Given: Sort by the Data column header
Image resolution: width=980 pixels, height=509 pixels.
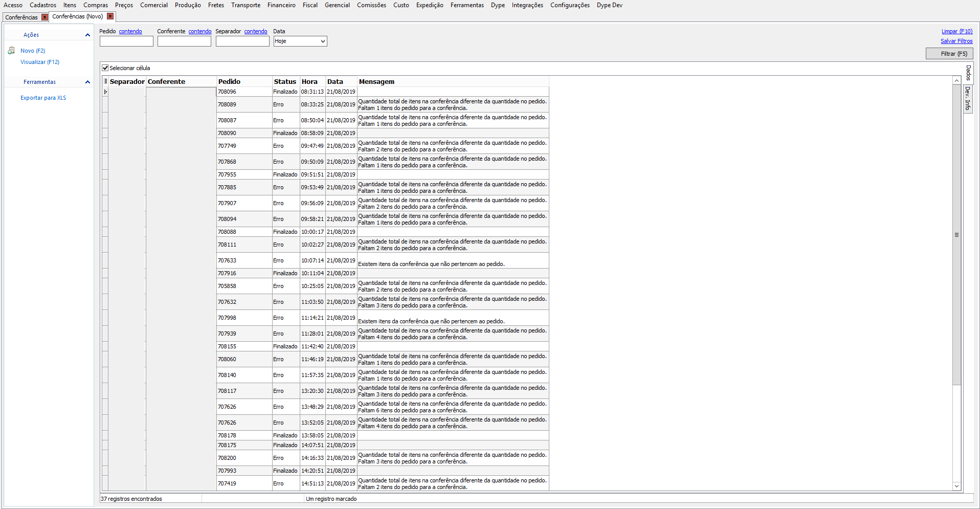Looking at the screenshot, I should (x=341, y=82).
